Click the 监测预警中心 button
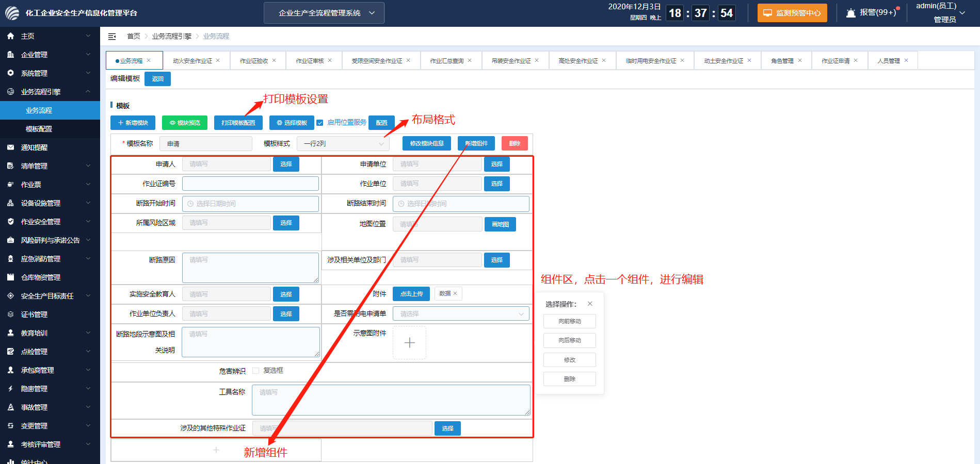The height and width of the screenshot is (464, 980). [x=792, y=13]
